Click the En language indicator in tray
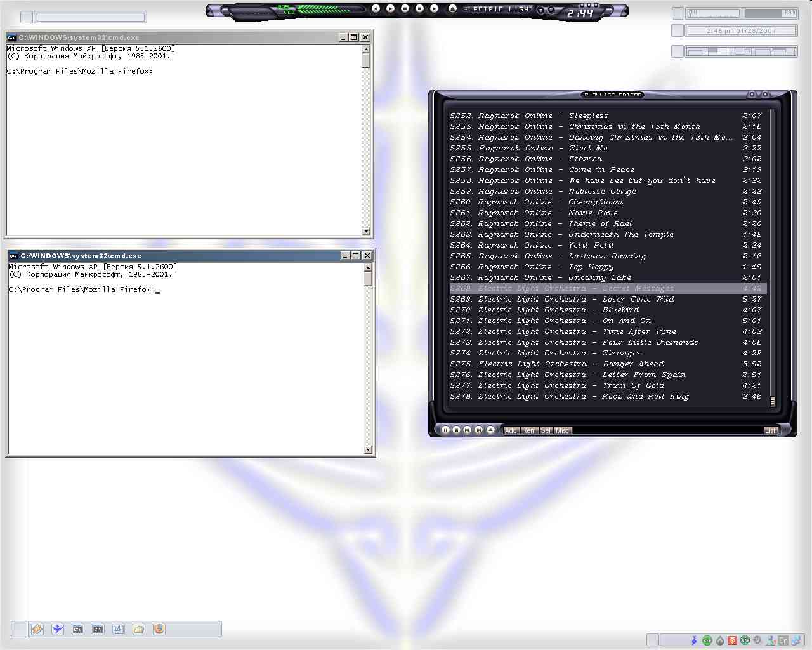The height and width of the screenshot is (650, 812). [783, 640]
